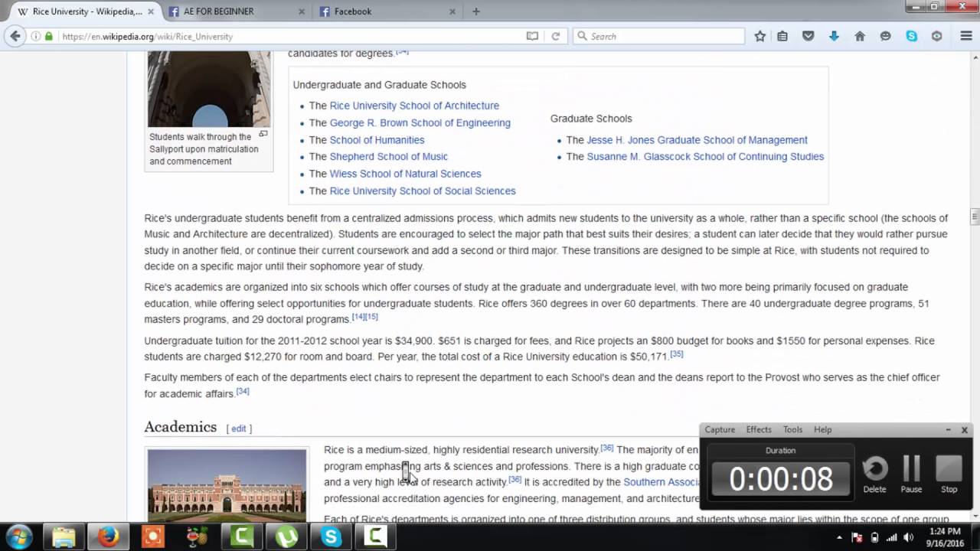Bookmark this page with the star icon
The image size is (980, 551).
point(759,36)
